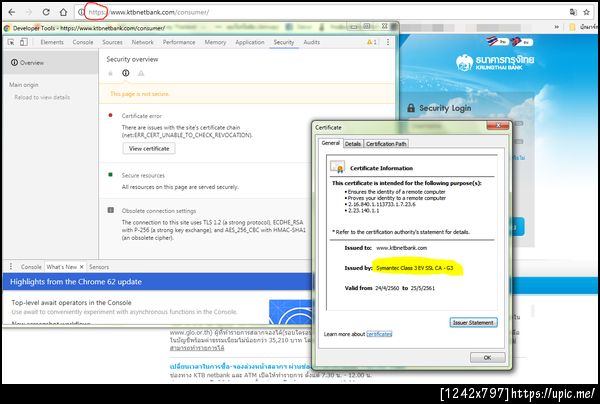Click the View certificate button
The image size is (600, 404).
149,148
